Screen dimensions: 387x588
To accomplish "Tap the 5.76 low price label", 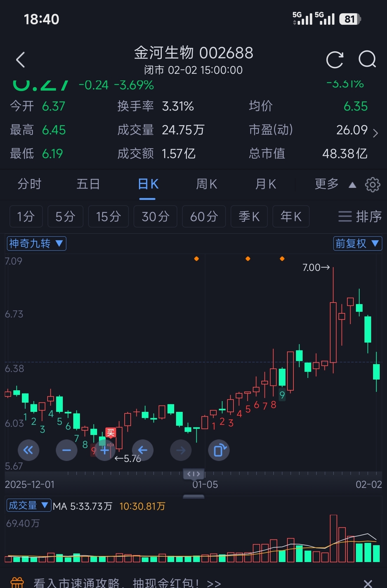I will pyautogui.click(x=128, y=458).
